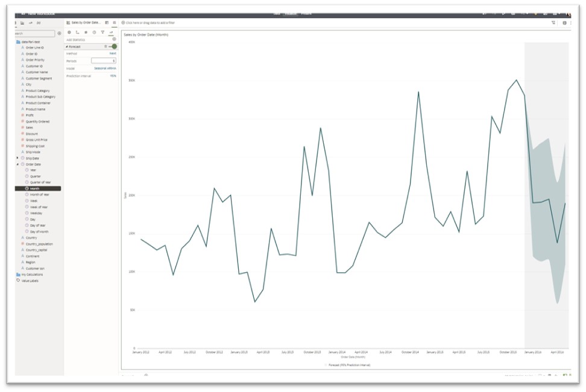Open the kebab menu at the canvas top right
The height and width of the screenshot is (392, 586).
[x=572, y=22]
